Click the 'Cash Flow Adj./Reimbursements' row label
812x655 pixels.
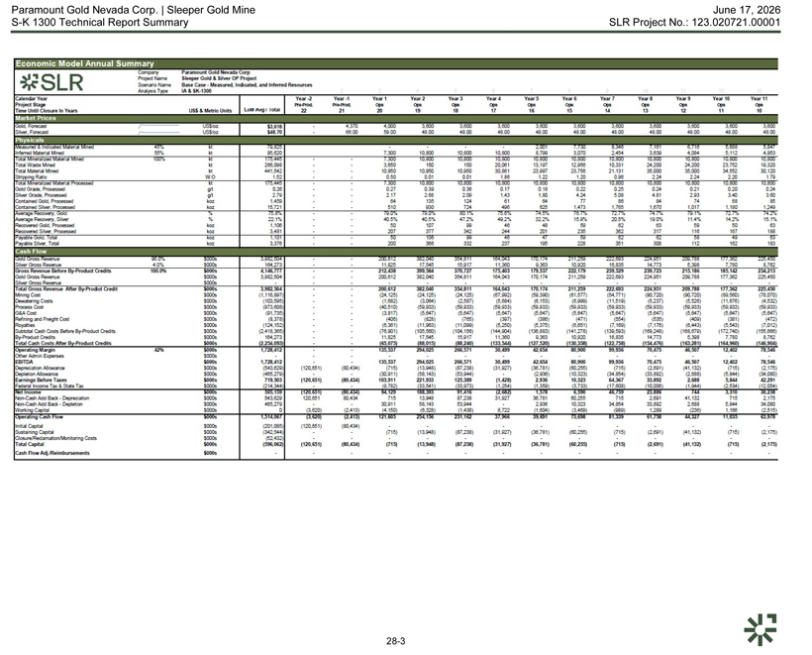(52, 453)
